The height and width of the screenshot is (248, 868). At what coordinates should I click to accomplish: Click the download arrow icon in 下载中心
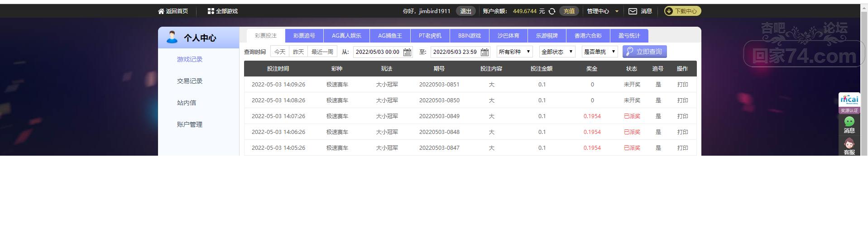point(669,11)
